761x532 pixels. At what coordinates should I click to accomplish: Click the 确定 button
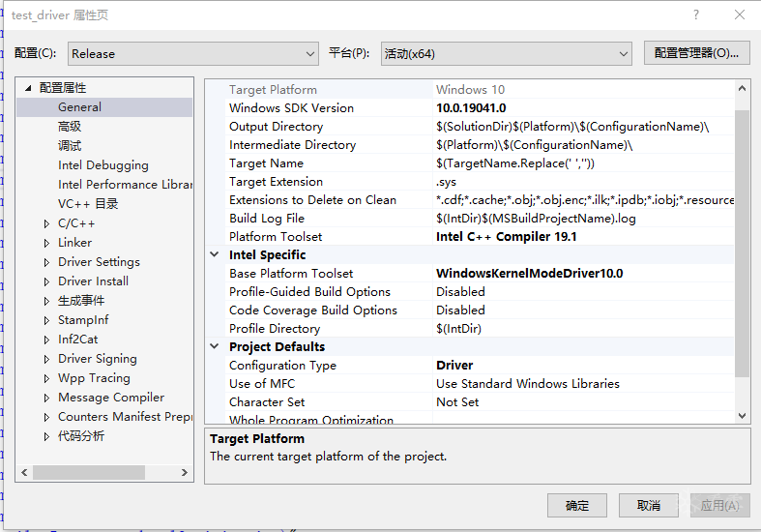(x=576, y=505)
